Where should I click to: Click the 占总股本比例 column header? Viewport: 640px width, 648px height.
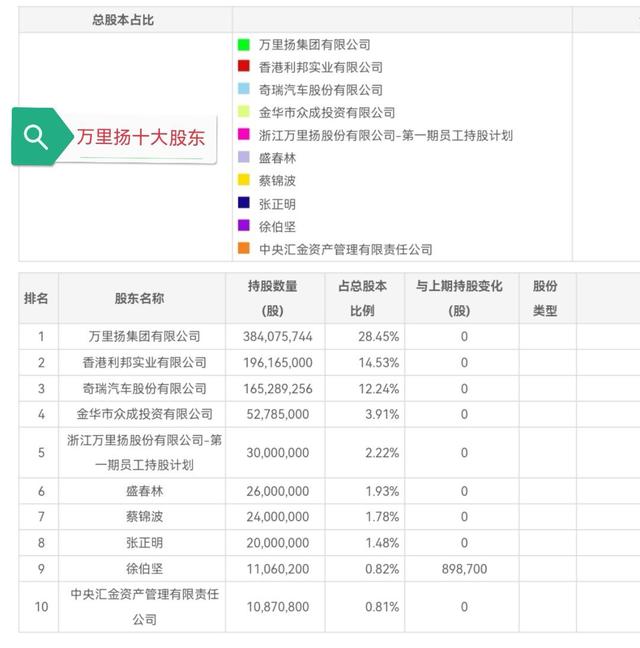(x=362, y=298)
